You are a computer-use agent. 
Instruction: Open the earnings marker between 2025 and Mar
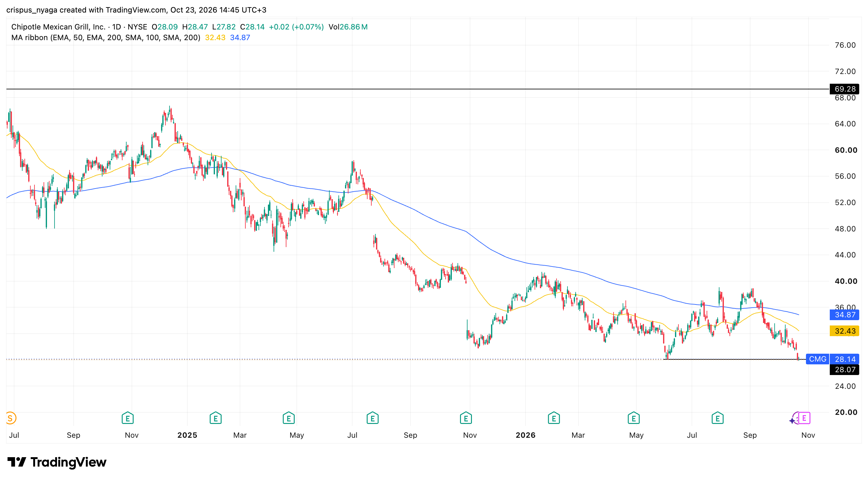(215, 418)
